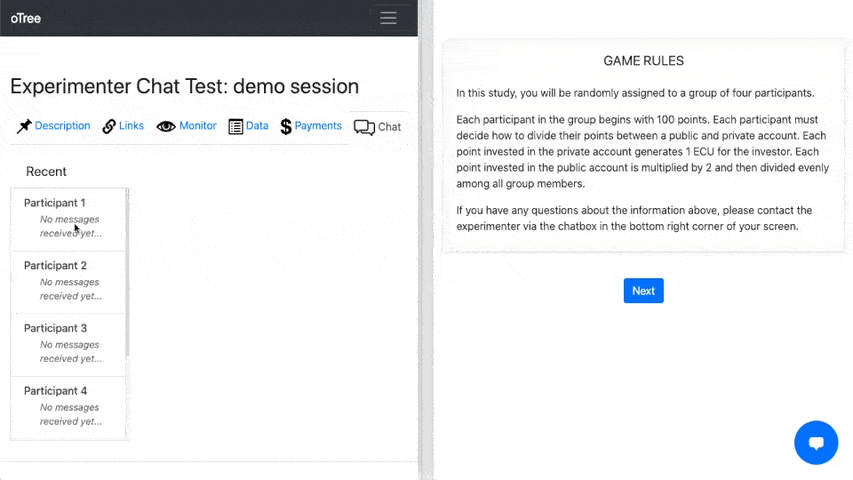Click the spreadsheet Data icon
The height and width of the screenshot is (480, 853).
pyautogui.click(x=236, y=126)
